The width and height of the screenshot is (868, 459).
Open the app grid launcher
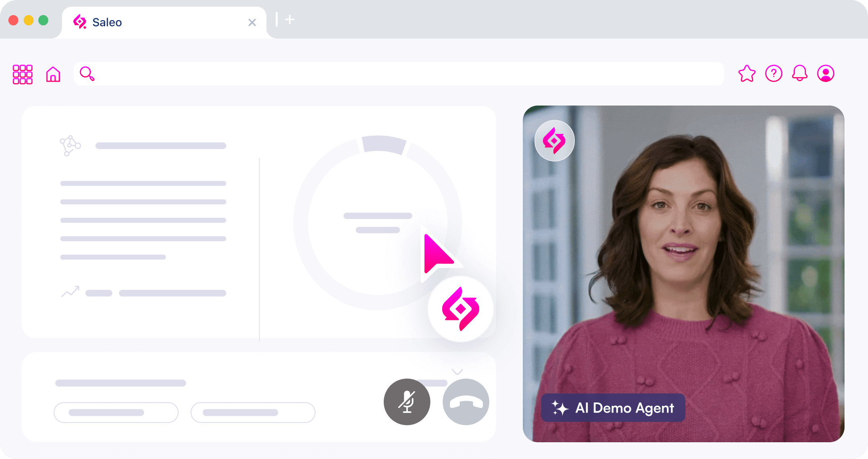23,74
